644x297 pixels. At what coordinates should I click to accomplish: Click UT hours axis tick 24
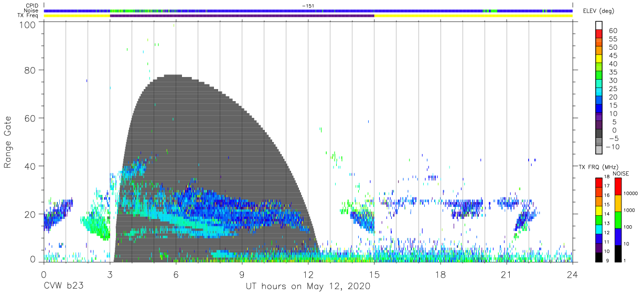(573, 274)
